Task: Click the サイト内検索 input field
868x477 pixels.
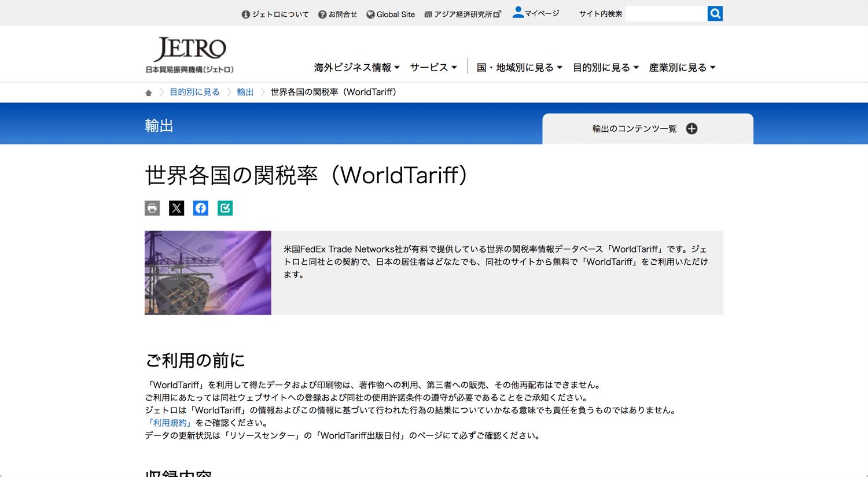Action: (x=666, y=13)
